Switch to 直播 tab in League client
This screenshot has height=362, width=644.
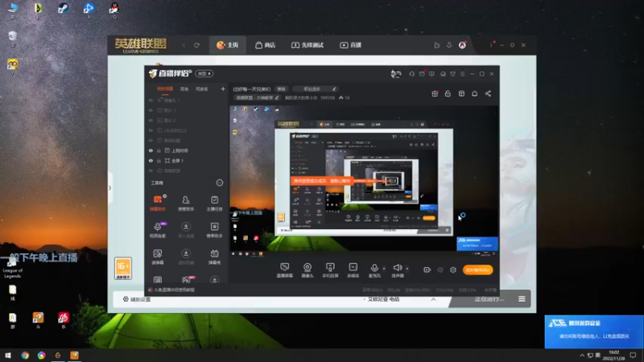pos(350,45)
